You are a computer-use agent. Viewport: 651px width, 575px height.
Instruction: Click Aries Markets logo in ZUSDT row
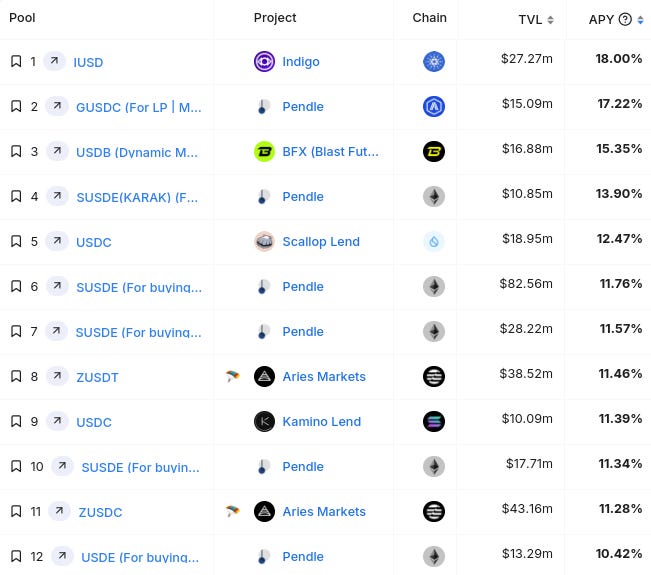[x=264, y=377]
